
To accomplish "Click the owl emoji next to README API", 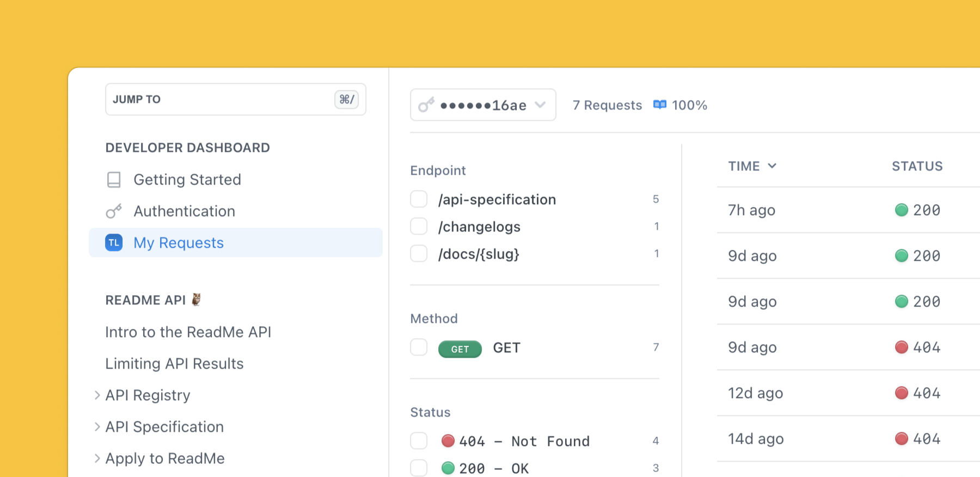I will [197, 299].
